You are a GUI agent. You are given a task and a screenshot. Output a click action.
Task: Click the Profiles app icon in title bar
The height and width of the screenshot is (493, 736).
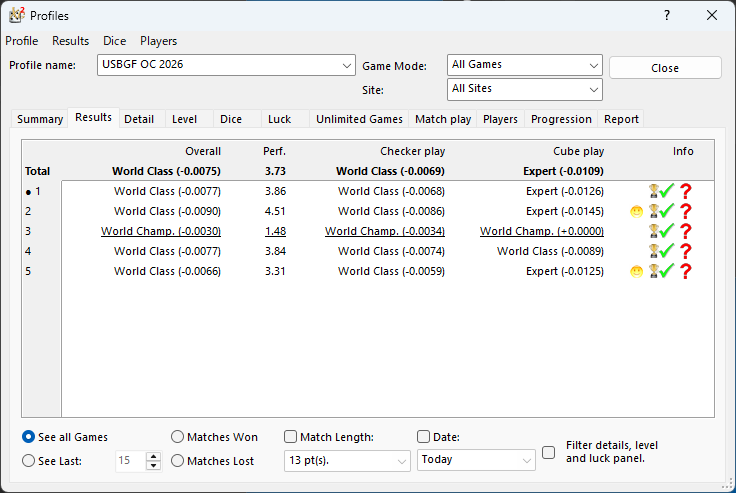click(x=16, y=15)
